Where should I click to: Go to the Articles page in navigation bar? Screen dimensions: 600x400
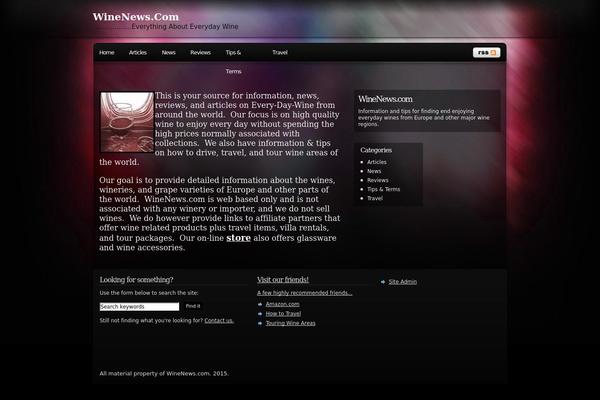tap(138, 52)
